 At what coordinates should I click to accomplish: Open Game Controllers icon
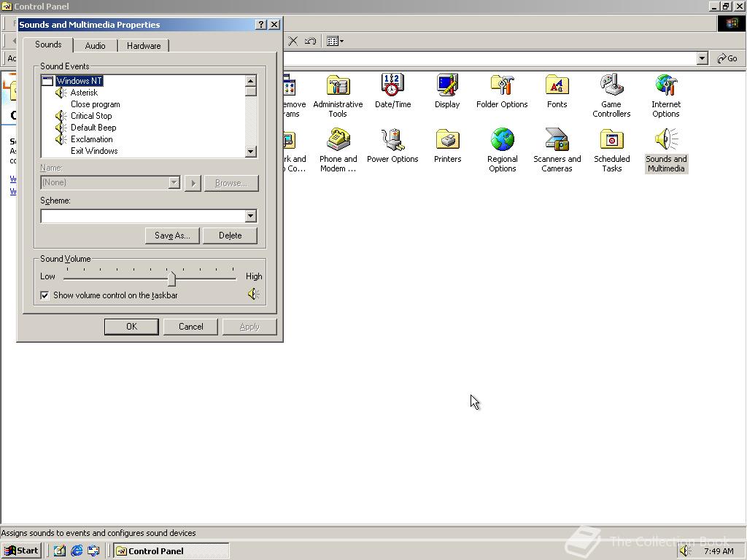point(611,96)
